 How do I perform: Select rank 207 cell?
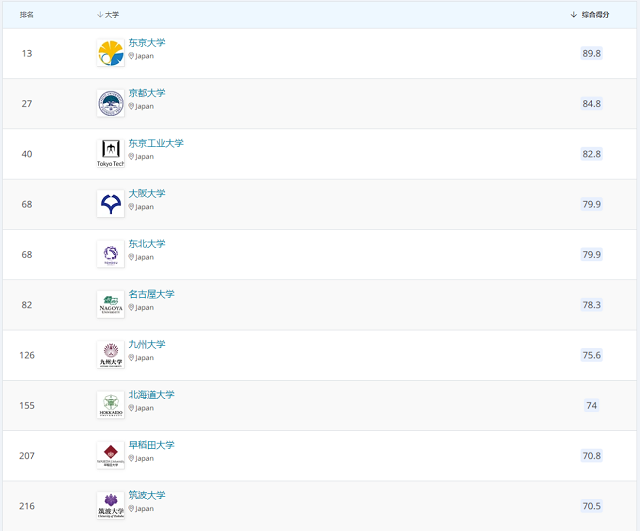point(27,455)
